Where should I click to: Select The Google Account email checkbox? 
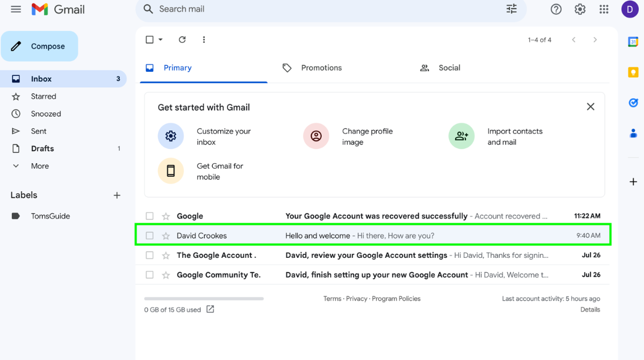(149, 255)
